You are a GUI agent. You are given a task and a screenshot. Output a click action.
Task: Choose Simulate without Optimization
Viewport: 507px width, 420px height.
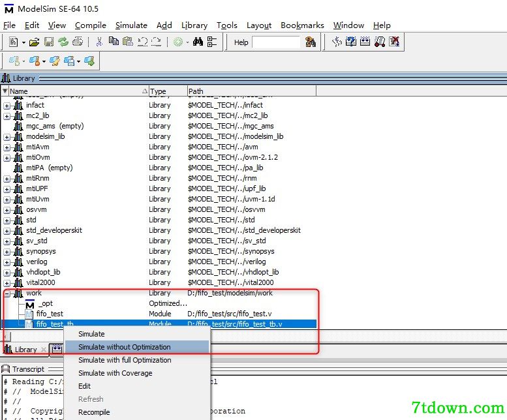138,347
